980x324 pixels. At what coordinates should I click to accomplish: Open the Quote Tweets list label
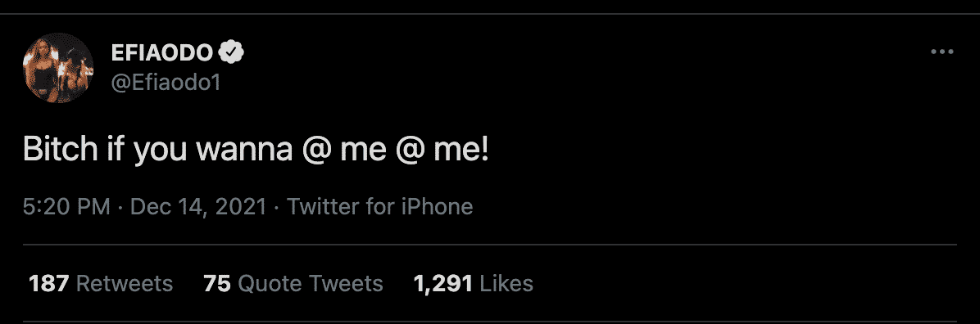[x=311, y=283]
